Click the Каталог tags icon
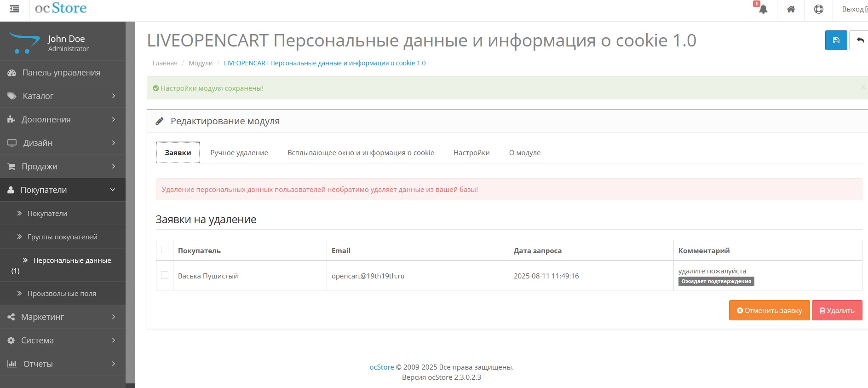 point(11,96)
